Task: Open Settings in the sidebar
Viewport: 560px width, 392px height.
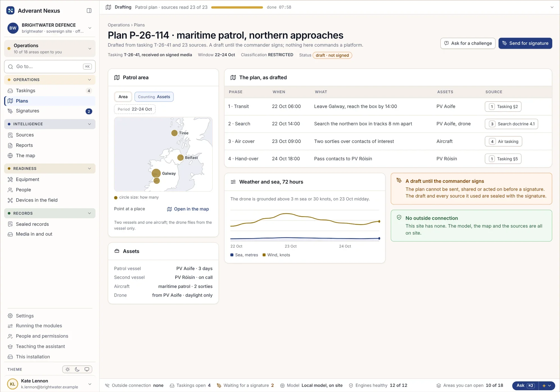Action: 50,316
